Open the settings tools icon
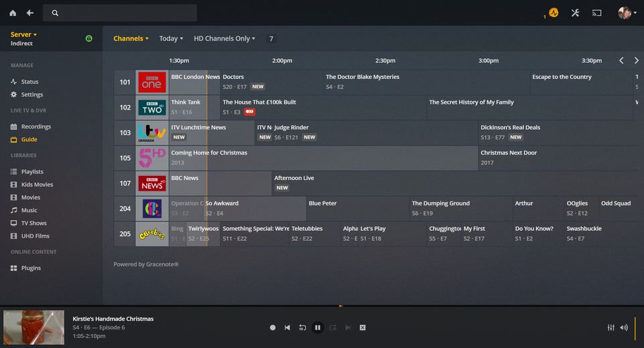 click(x=575, y=13)
